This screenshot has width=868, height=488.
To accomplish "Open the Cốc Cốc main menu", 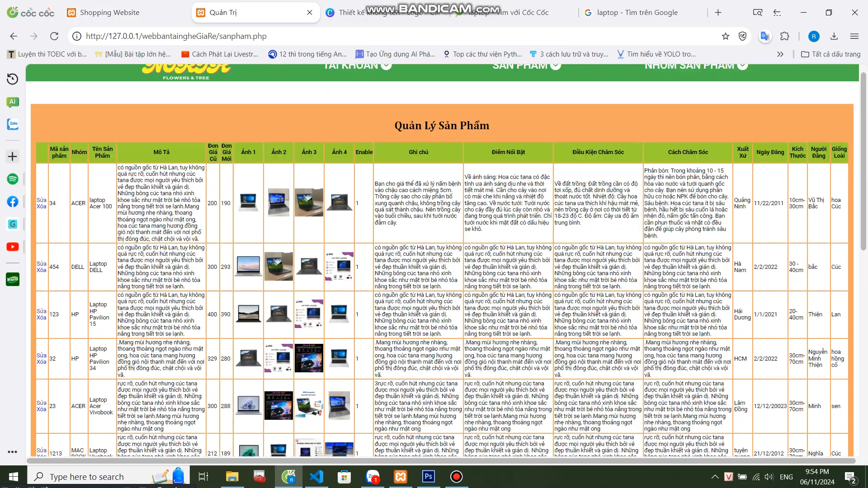I will point(854,36).
